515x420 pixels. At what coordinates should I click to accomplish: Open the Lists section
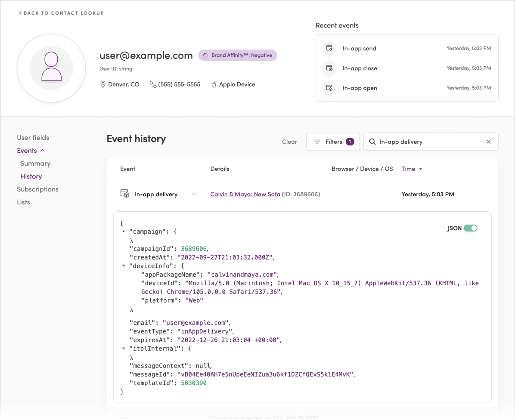click(x=23, y=202)
